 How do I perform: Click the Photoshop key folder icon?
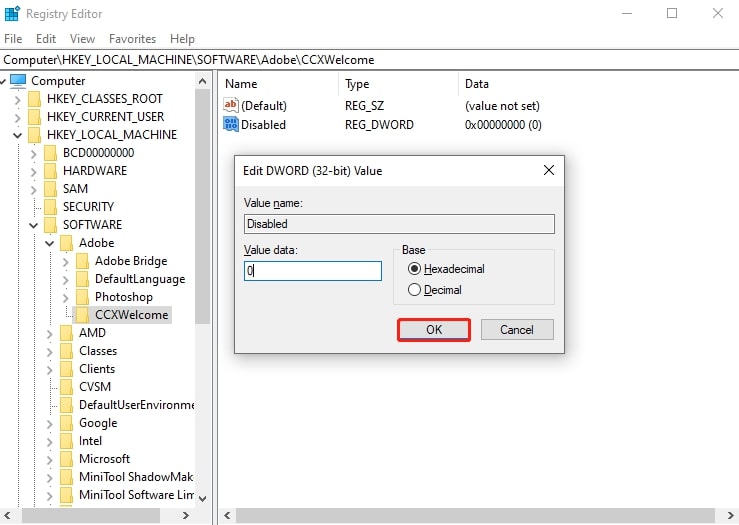[x=82, y=296]
